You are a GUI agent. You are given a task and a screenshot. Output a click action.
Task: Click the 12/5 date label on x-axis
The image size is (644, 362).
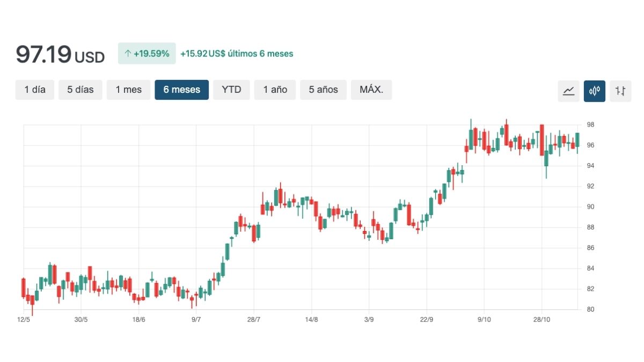click(x=24, y=320)
